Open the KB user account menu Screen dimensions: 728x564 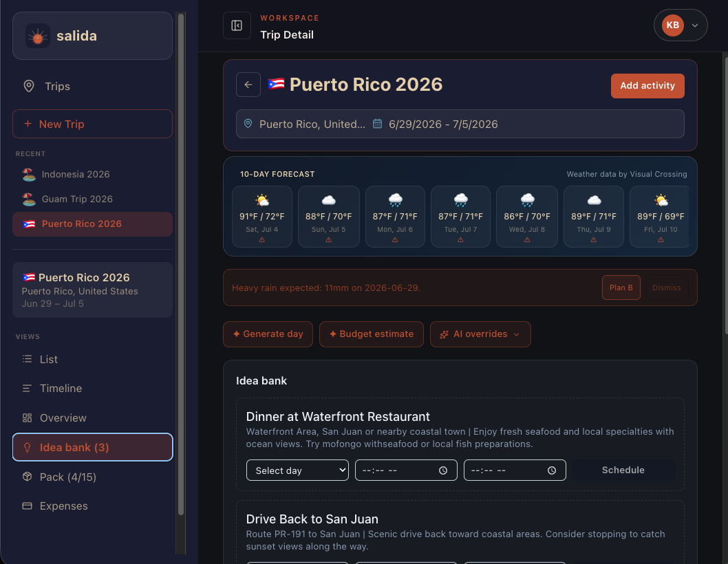tap(681, 25)
